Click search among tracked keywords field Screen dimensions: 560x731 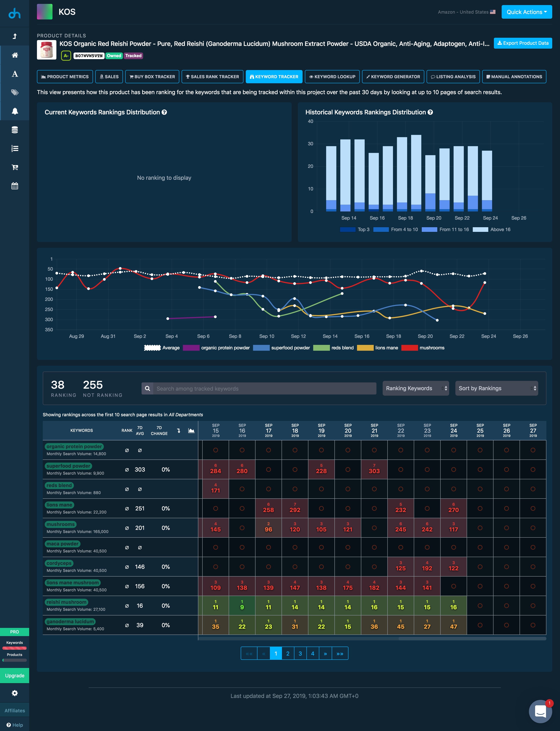coord(265,388)
